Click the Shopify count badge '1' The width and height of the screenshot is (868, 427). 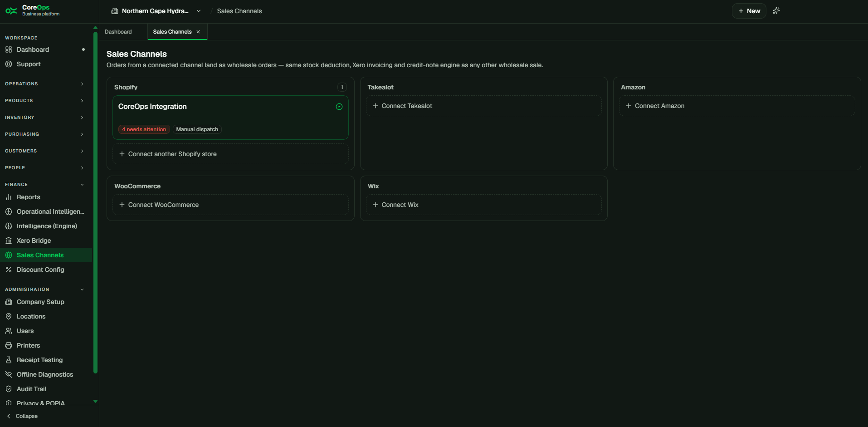tap(342, 87)
